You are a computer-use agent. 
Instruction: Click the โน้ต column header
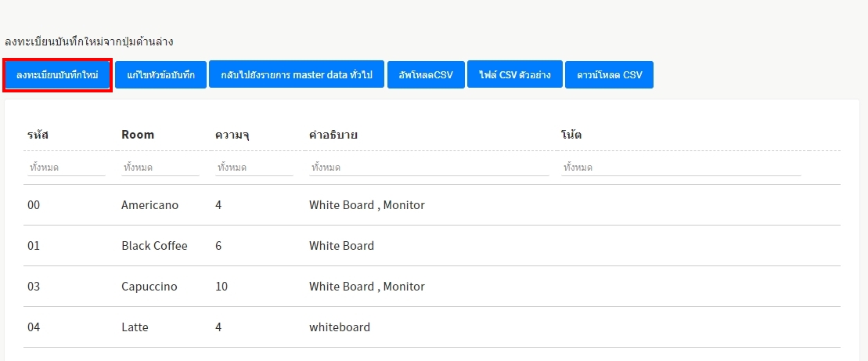[571, 135]
